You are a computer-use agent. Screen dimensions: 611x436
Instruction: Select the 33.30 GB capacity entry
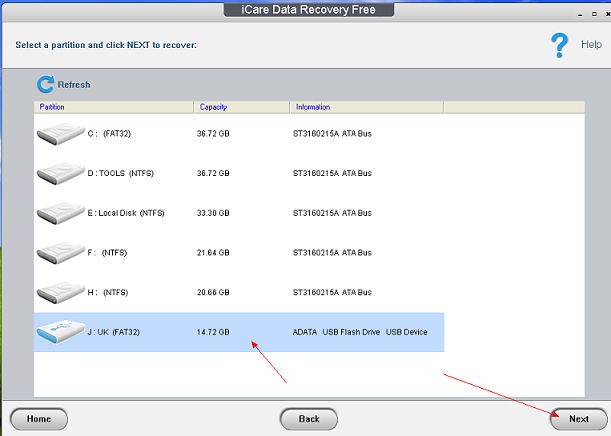click(215, 213)
